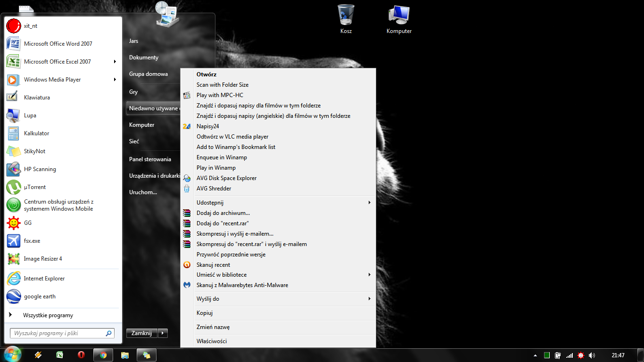
Task: Open Opera from the taskbar
Action: tap(82, 355)
